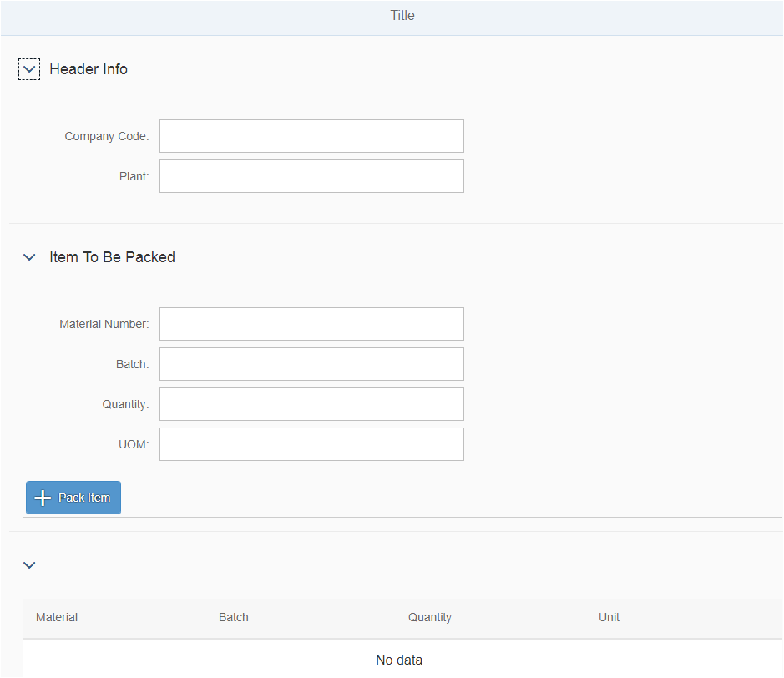Click the 'UOM:' label
The image size is (784, 678).
(x=134, y=444)
